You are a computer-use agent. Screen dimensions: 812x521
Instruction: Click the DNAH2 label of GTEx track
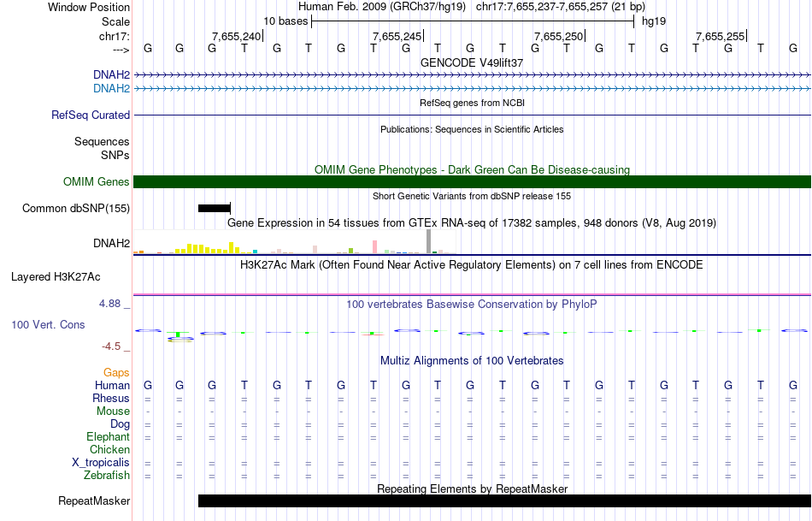point(111,243)
